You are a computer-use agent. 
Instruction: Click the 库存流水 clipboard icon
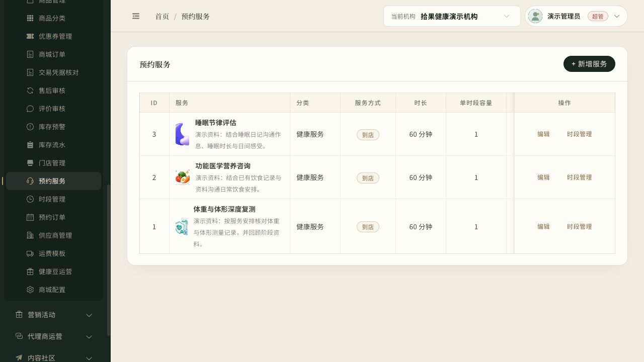tap(30, 145)
